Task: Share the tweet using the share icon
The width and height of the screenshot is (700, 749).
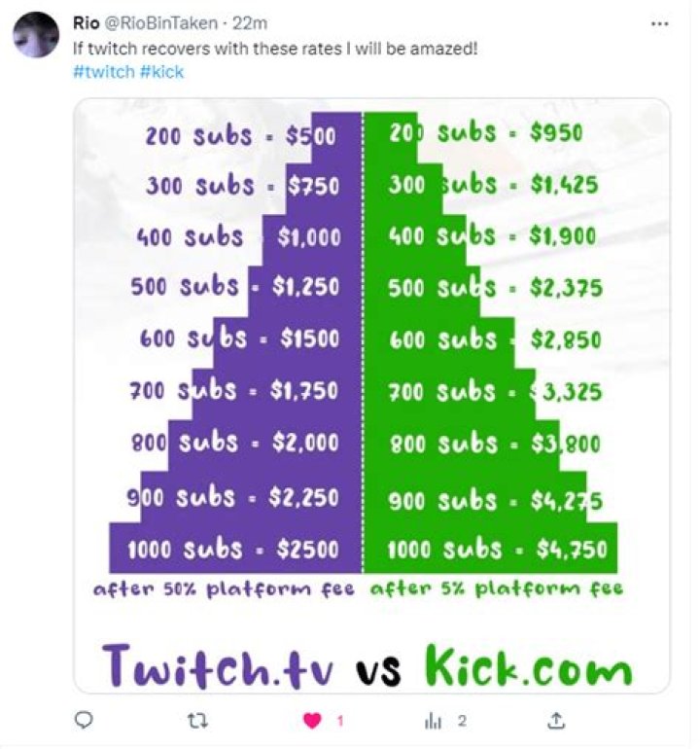Action: point(556,721)
